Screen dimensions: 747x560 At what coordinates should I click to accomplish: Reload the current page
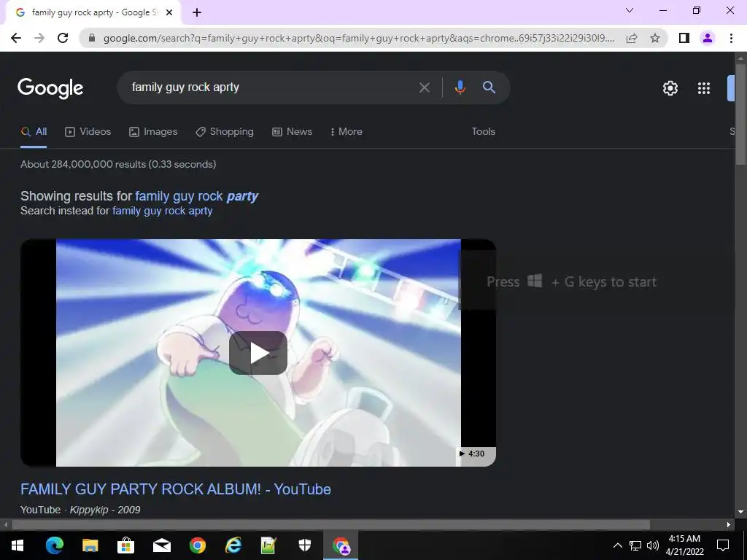(63, 38)
